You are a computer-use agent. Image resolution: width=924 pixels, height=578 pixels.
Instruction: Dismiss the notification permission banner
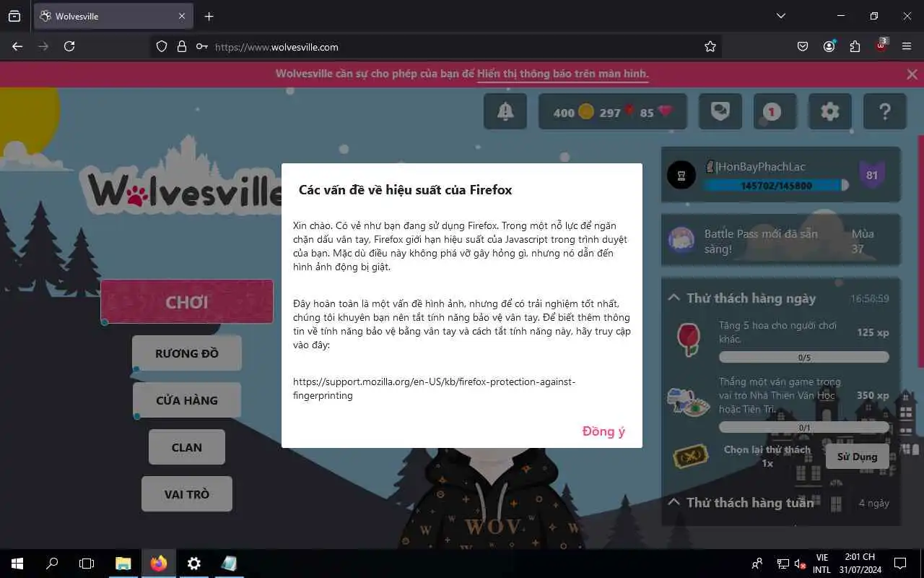[912, 74]
